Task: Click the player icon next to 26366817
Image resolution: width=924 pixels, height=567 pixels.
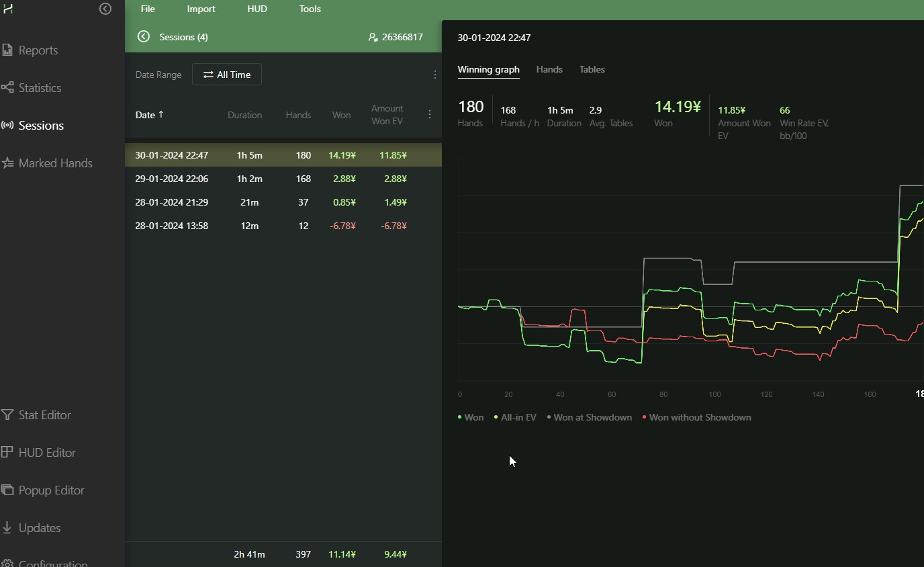Action: tap(373, 37)
